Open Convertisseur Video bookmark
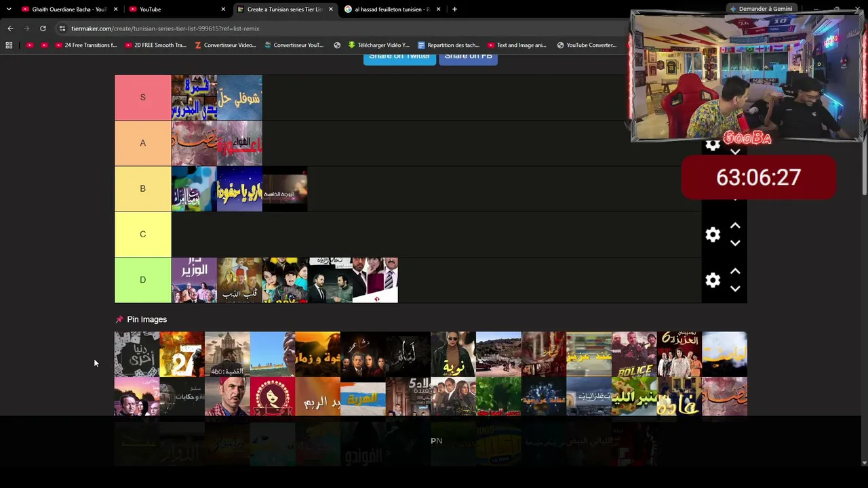868x488 pixels. pos(225,45)
